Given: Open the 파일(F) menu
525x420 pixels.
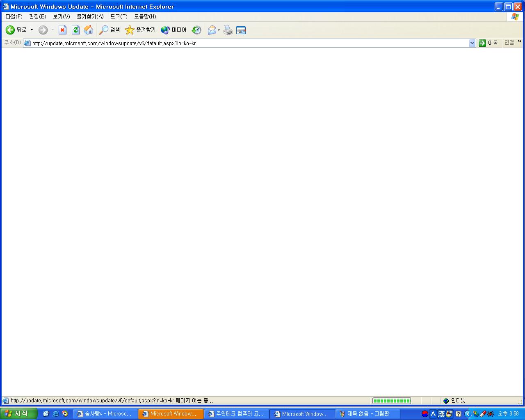Looking at the screenshot, I should coord(14,16).
